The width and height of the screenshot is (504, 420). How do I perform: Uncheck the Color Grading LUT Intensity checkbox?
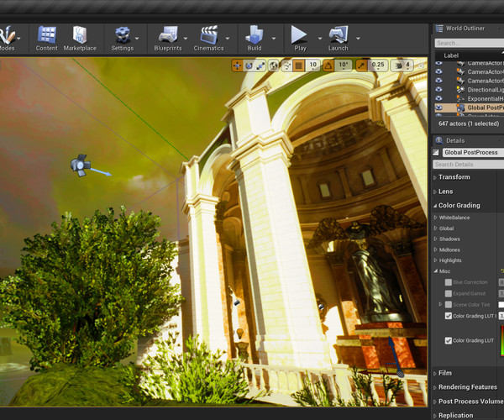[x=448, y=316]
